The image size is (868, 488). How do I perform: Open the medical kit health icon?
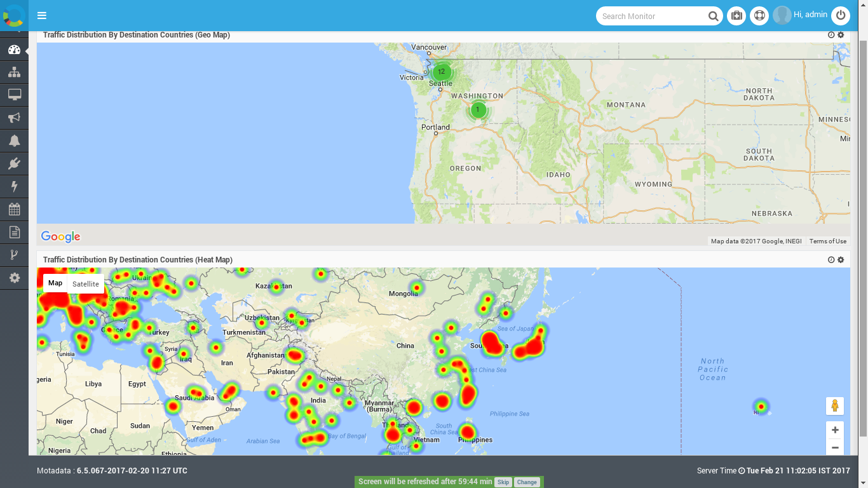pos(736,16)
